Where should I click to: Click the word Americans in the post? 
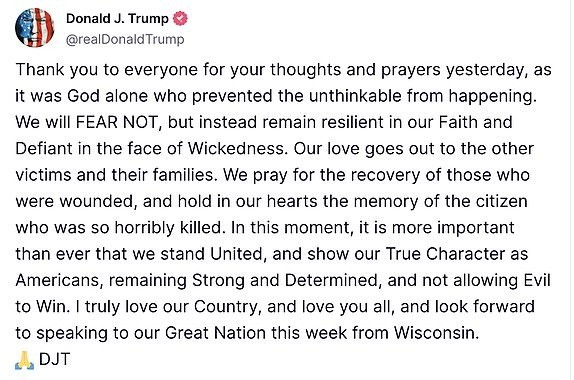click(x=57, y=280)
